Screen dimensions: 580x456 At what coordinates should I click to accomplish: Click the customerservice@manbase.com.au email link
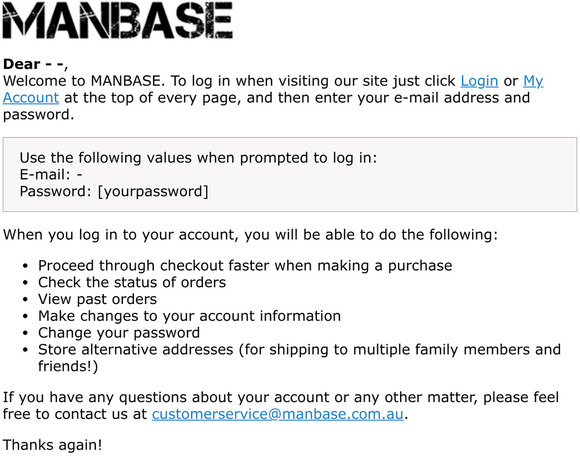[277, 414]
